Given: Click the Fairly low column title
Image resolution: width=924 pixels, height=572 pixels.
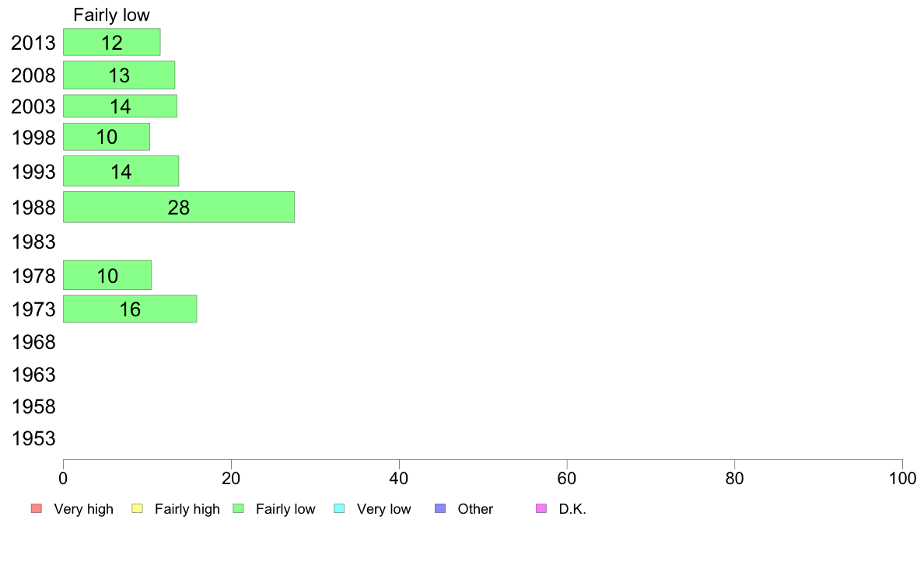Looking at the screenshot, I should pos(111,15).
